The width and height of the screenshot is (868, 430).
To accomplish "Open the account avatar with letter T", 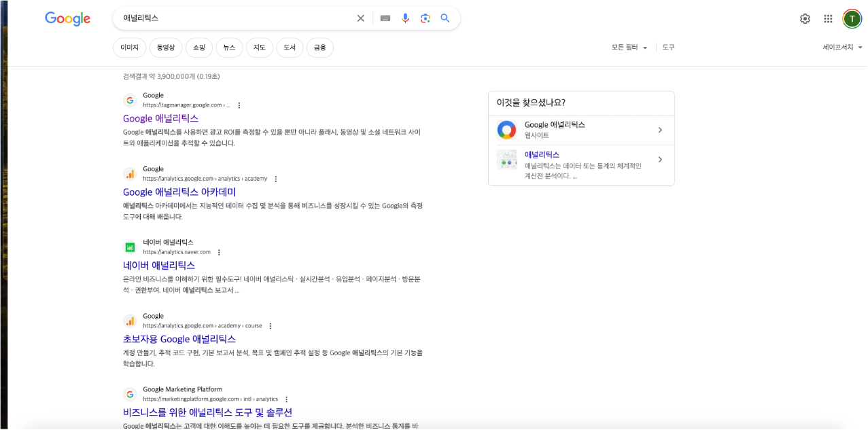I will (x=852, y=19).
